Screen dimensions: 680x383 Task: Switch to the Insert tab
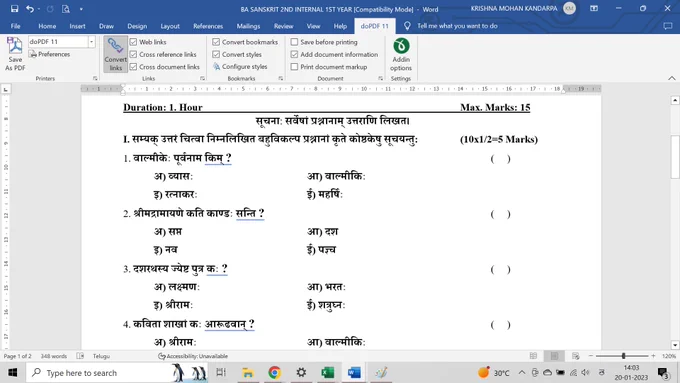tap(77, 26)
